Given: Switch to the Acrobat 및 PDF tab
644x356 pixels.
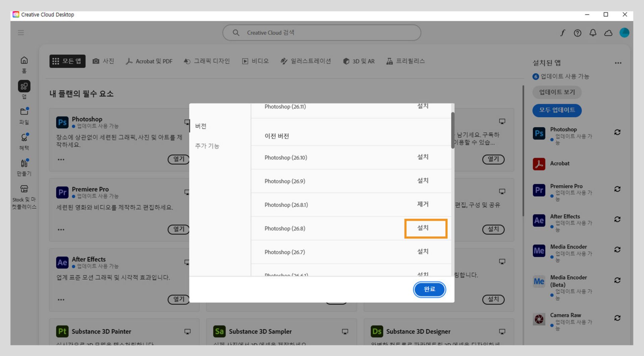Looking at the screenshot, I should coord(149,61).
